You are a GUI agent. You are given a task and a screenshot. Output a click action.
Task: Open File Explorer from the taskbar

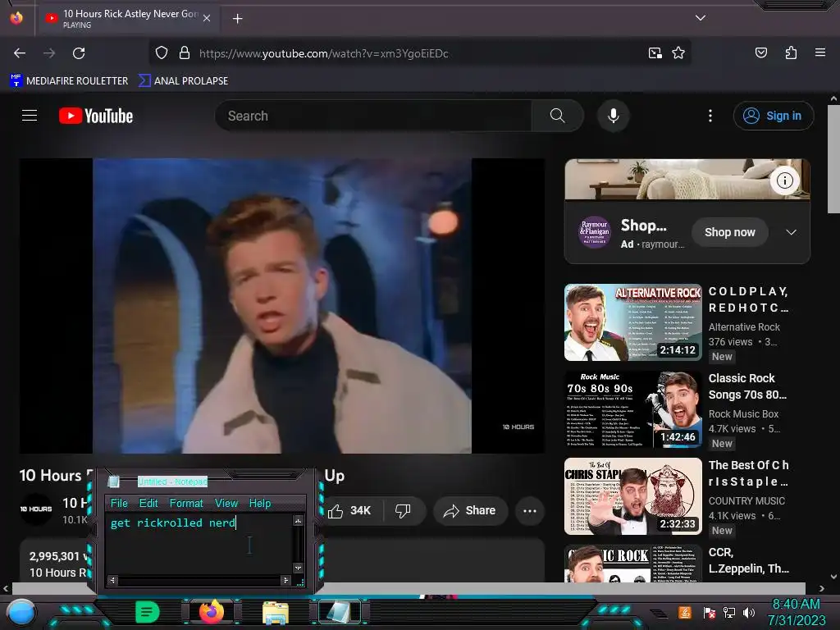pyautogui.click(x=276, y=612)
